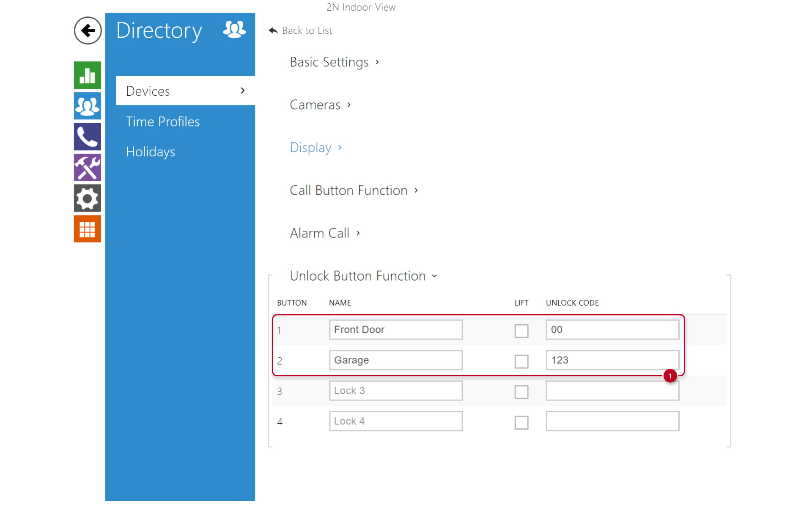This screenshot has width=812, height=508.
Task: Open the Services tools icon
Action: pyautogui.click(x=88, y=168)
